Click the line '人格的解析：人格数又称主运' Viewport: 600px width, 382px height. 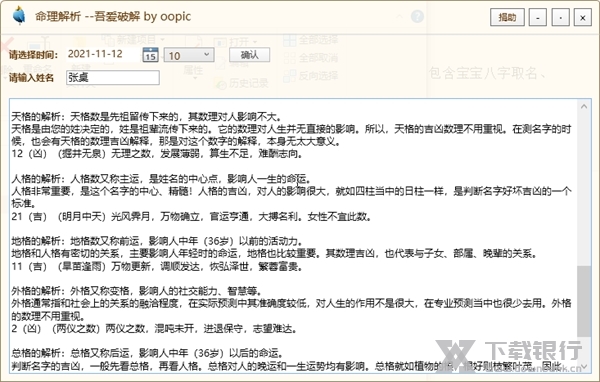161,178
